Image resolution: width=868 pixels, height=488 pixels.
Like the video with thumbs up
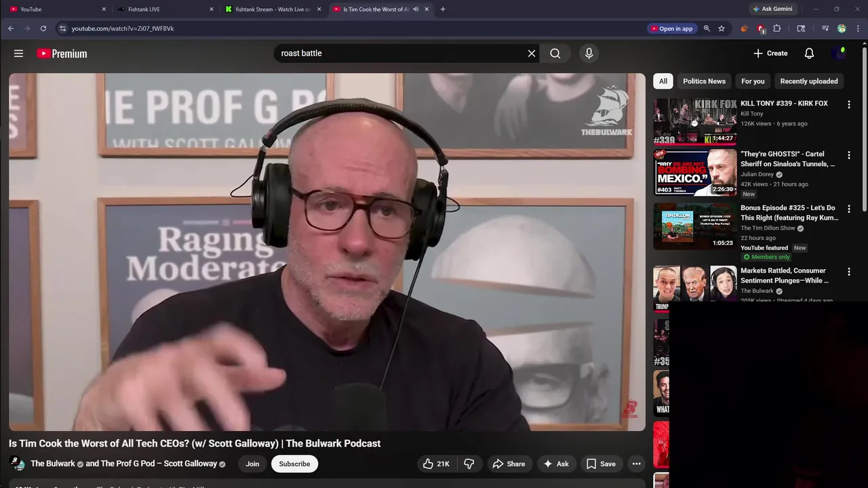436,464
